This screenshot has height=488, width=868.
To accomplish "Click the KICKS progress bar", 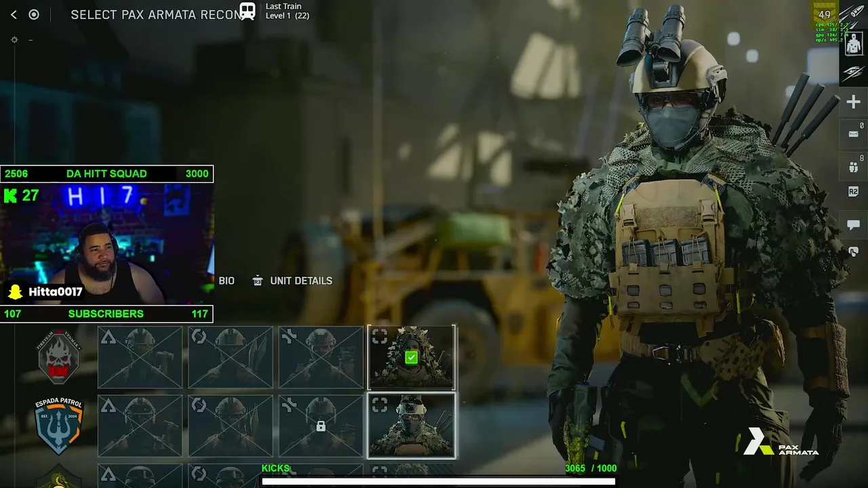I will pyautogui.click(x=438, y=481).
